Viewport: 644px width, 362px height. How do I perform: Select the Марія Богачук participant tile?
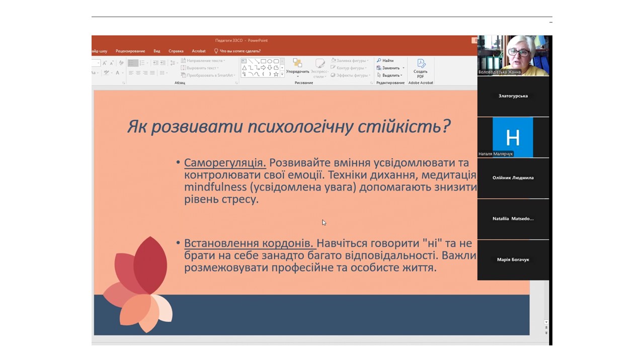click(513, 259)
